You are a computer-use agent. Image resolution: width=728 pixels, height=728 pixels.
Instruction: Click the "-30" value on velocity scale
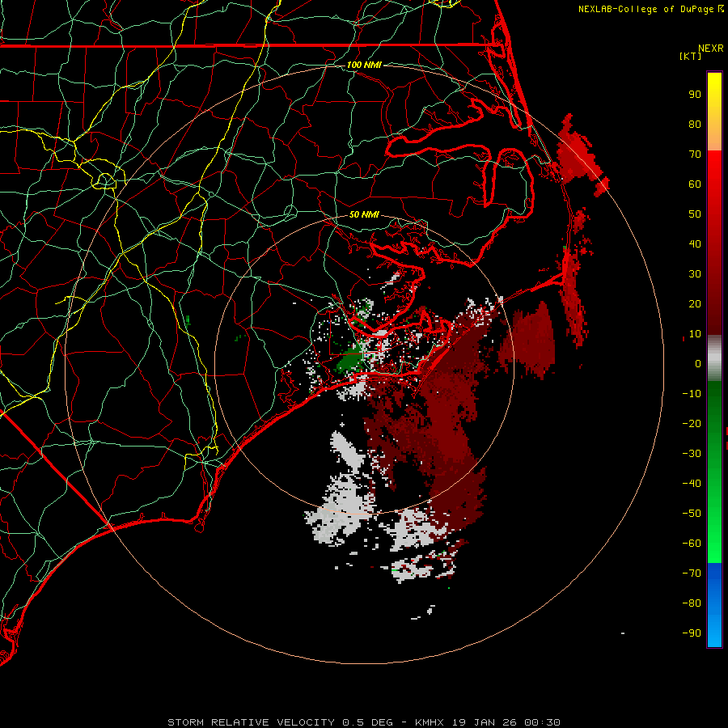[692, 454]
